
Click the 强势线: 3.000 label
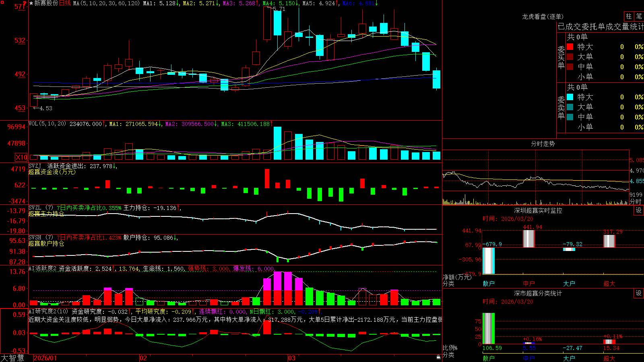tap(209, 268)
